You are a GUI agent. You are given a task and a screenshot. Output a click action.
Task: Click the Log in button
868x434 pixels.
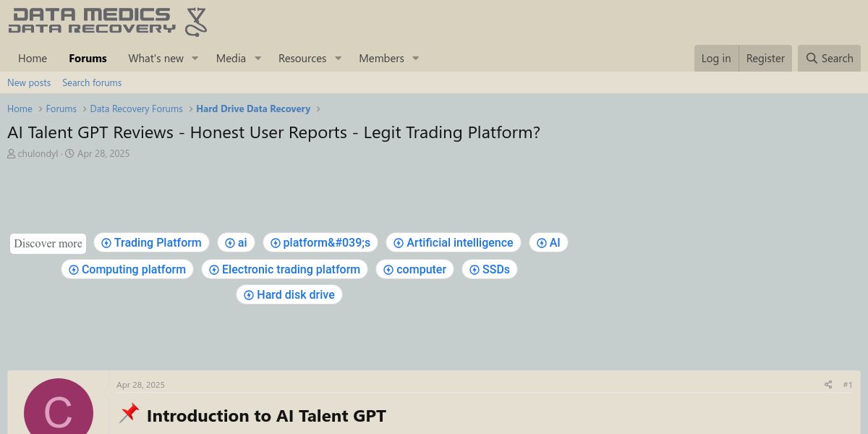click(x=716, y=59)
